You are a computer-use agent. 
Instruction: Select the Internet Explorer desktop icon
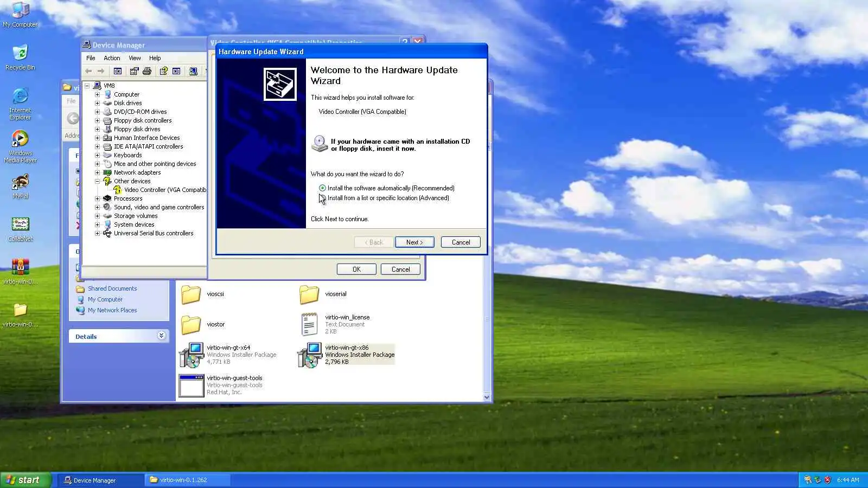pos(20,104)
